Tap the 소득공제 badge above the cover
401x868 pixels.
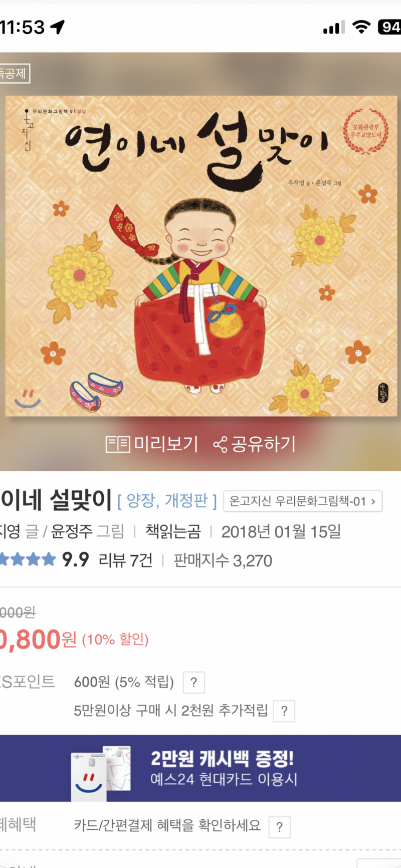15,73
